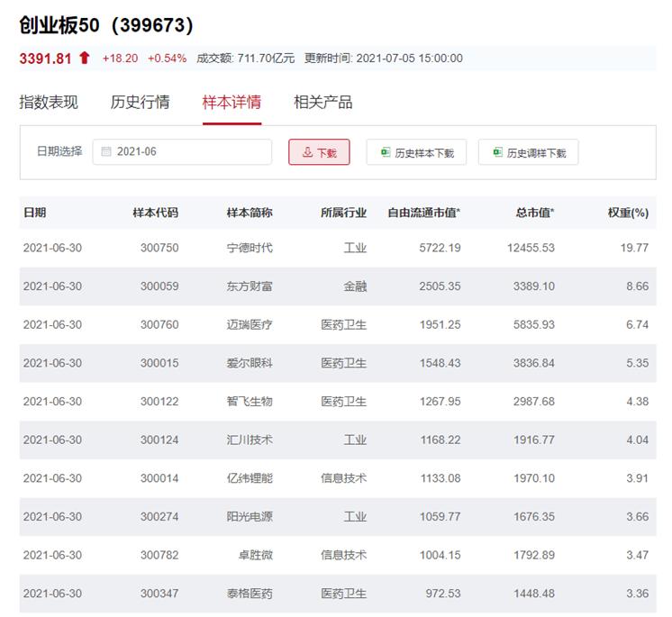
Task: Click the 历史样本下载 button
Action: [x=416, y=152]
